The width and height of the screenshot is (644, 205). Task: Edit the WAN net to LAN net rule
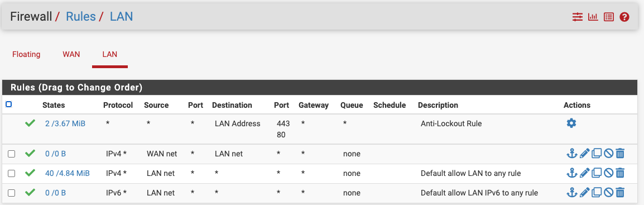click(x=584, y=154)
